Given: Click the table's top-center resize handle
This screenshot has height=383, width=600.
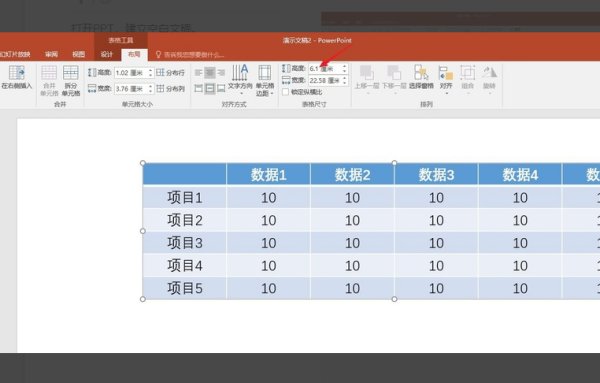Looking at the screenshot, I should coord(394,163).
